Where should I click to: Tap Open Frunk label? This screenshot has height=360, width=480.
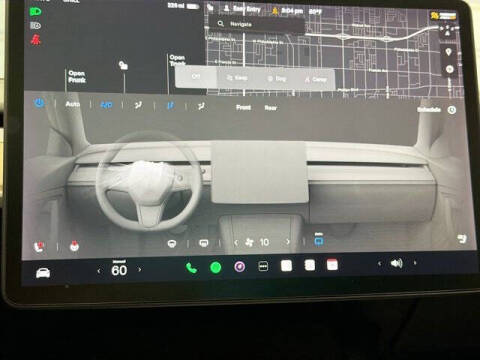coord(77,77)
